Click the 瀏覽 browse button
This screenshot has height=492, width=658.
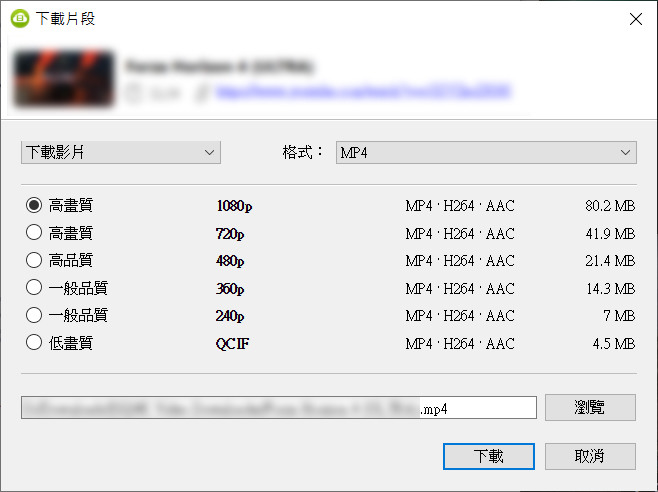click(x=590, y=407)
